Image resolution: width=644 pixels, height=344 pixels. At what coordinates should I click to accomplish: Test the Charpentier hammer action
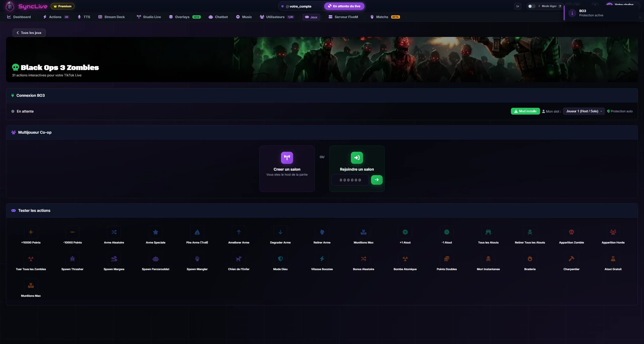[x=572, y=259]
